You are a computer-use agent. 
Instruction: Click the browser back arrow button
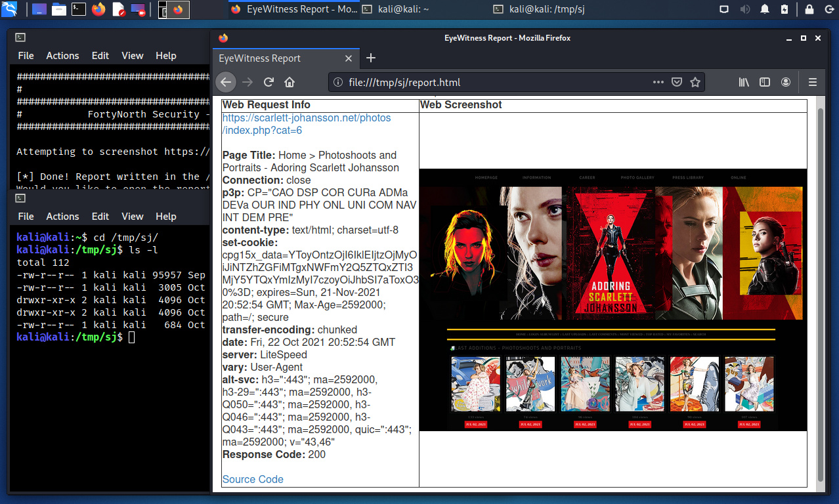(x=226, y=82)
